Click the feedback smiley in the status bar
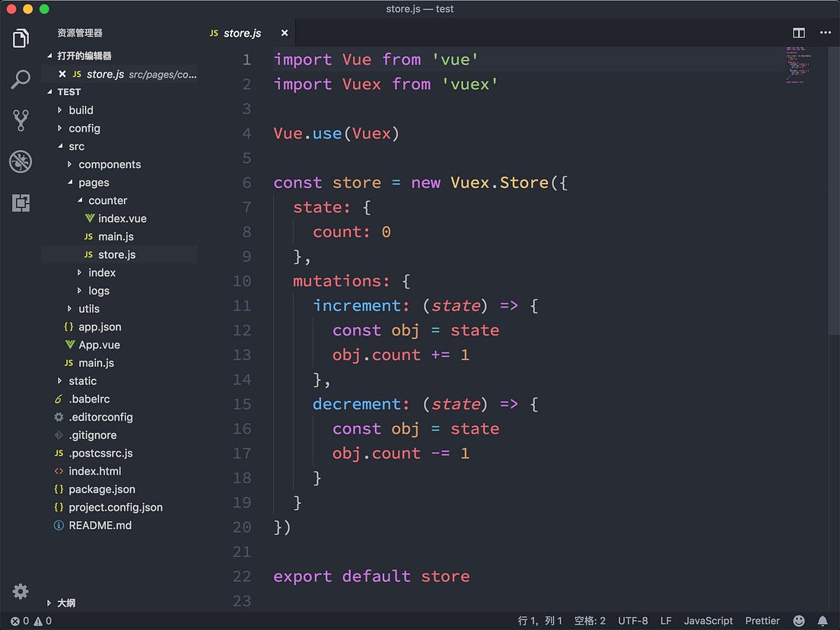This screenshot has width=840, height=630. click(799, 620)
